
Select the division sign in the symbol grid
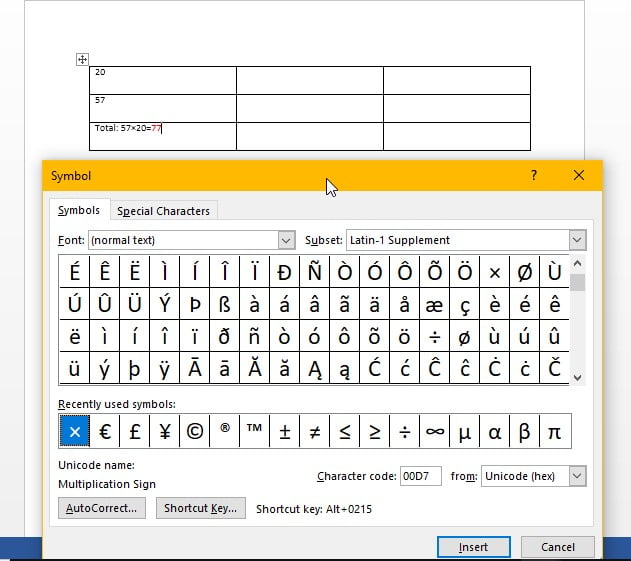434,336
